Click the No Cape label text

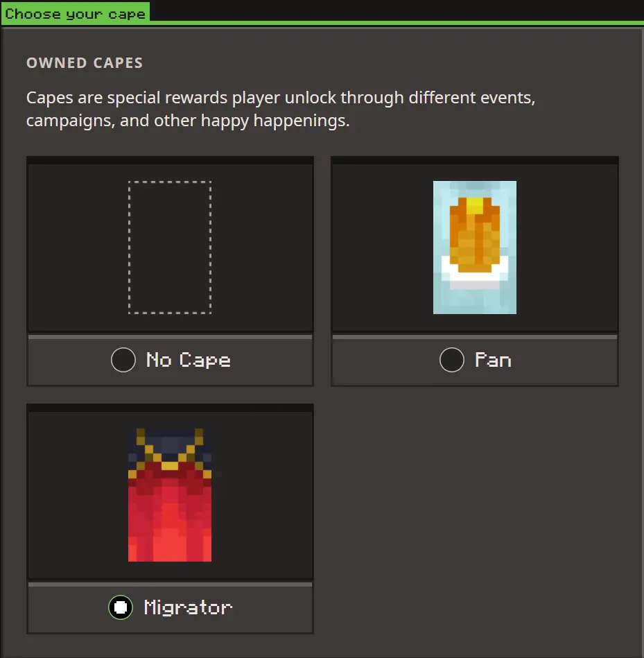click(x=189, y=360)
